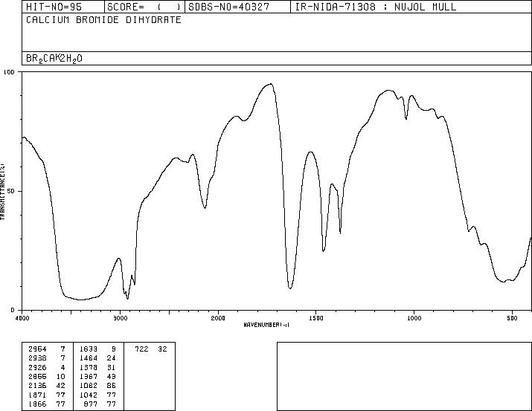Screen dimensions: 532x411
Task: Select wavenumber 1378 in the peak table
Action: [89, 367]
